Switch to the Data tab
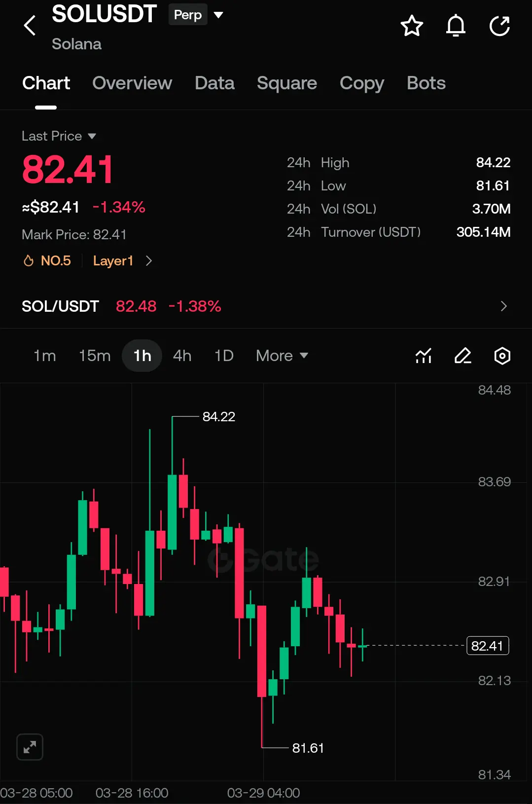The width and height of the screenshot is (532, 804). click(x=214, y=83)
